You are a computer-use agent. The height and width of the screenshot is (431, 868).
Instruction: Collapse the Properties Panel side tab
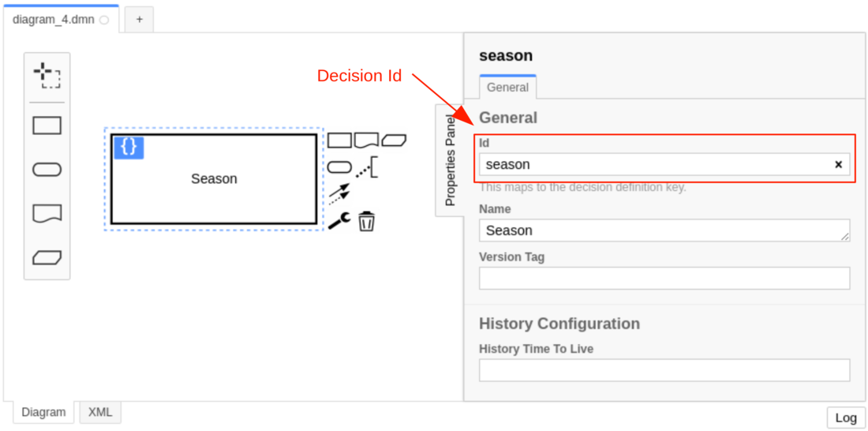point(450,159)
